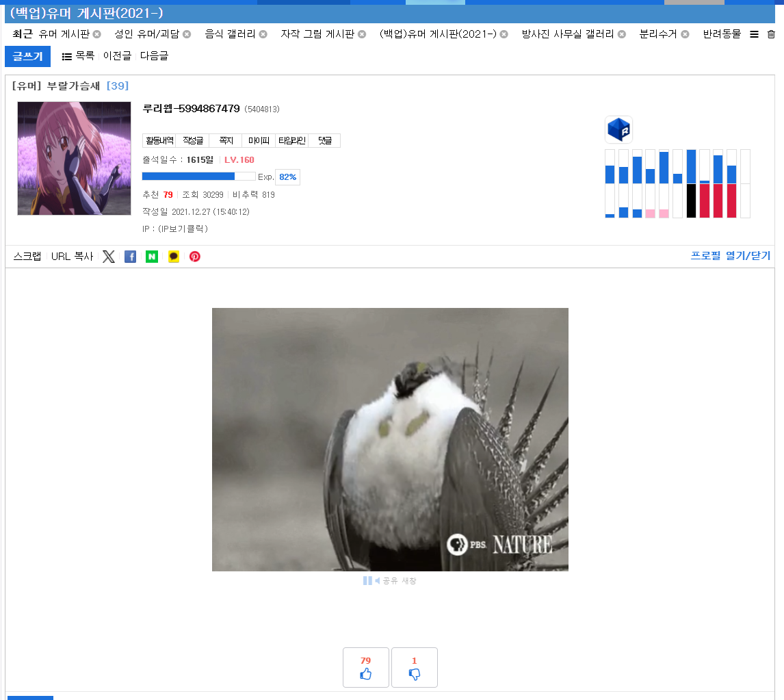Share the post via the Facebook icon
The width and height of the screenshot is (784, 700).
click(130, 257)
